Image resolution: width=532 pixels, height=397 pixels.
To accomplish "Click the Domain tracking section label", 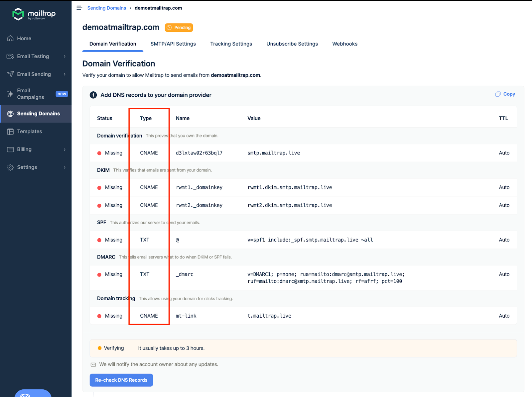I will click(116, 299).
